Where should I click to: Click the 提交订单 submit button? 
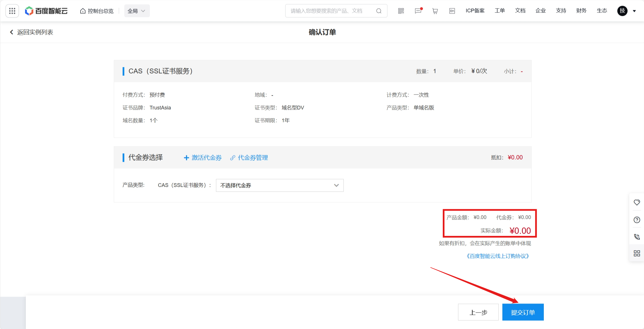pyautogui.click(x=523, y=312)
